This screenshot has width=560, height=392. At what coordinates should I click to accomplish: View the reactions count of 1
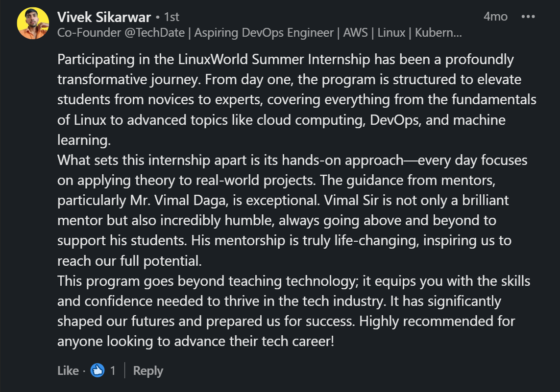point(113,371)
